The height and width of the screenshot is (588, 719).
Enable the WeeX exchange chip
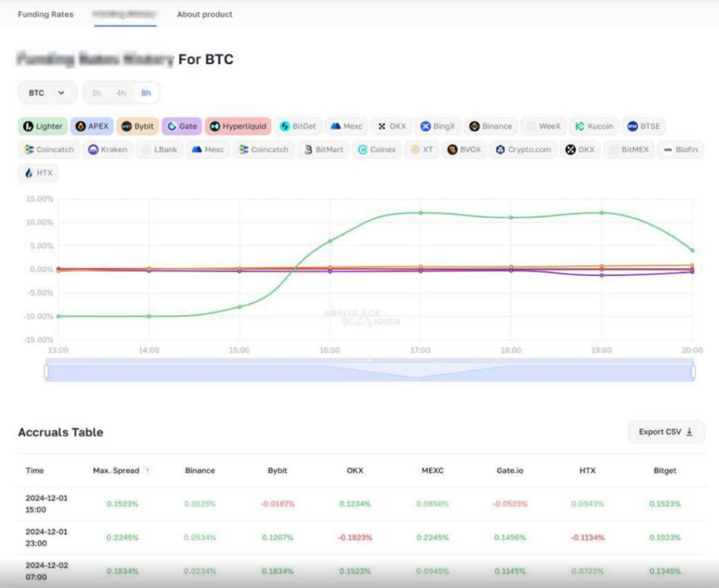coord(543,126)
